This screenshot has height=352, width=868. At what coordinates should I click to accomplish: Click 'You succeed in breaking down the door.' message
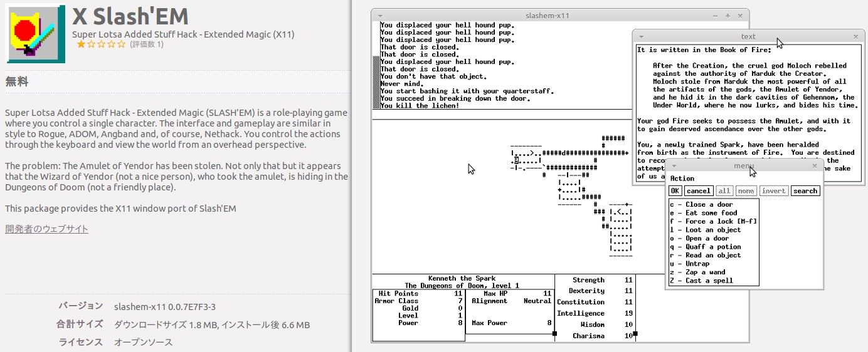[455, 98]
